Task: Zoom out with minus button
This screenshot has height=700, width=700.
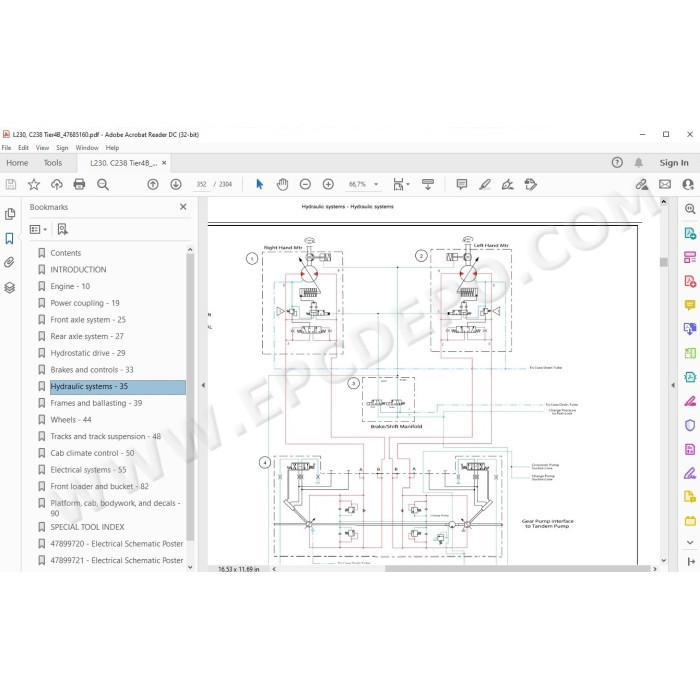Action: click(305, 184)
